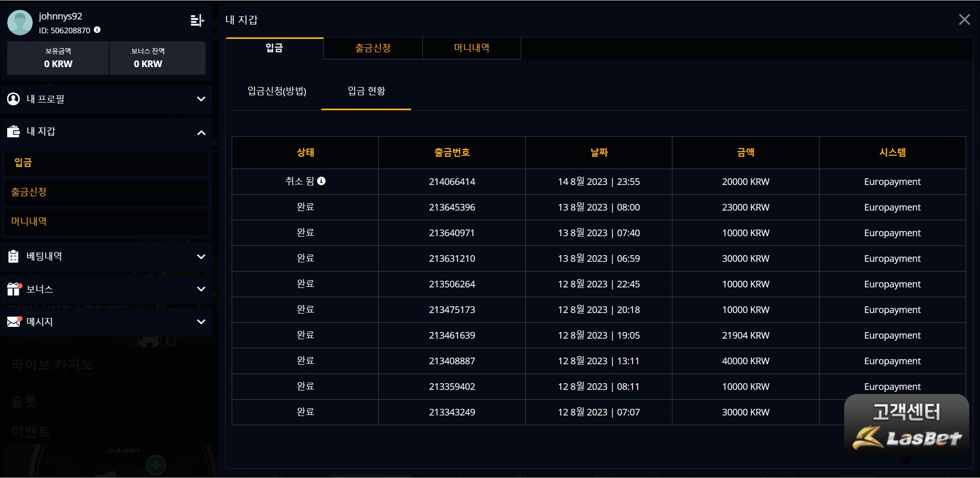Screen dimensions: 980x478
Task: Expand the 메시지 section chevron
Action: tap(201, 322)
